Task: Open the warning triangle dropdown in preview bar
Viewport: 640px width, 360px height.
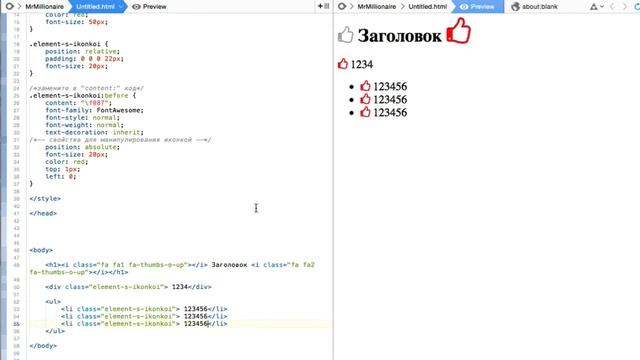Action: (597, 7)
